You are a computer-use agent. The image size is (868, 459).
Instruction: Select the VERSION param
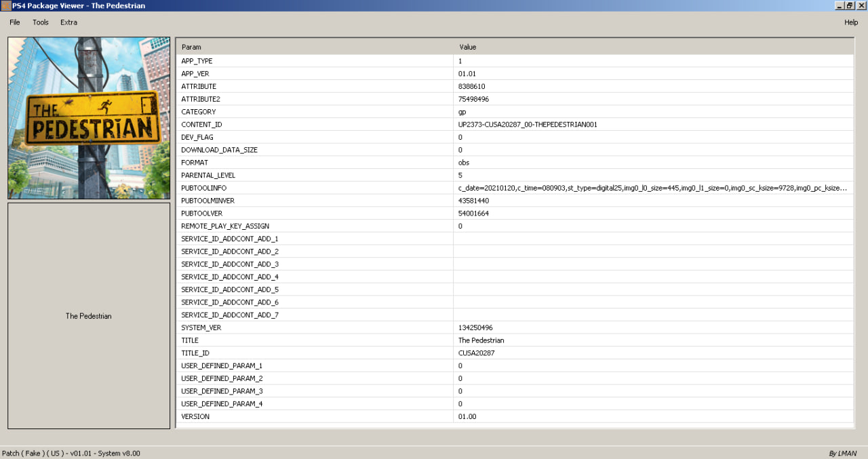195,417
